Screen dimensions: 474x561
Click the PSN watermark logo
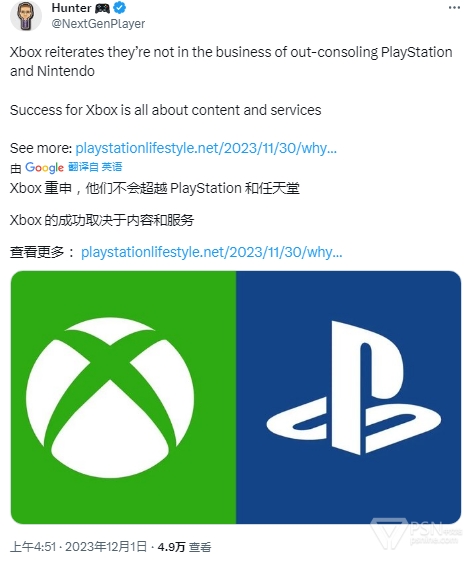[417, 533]
